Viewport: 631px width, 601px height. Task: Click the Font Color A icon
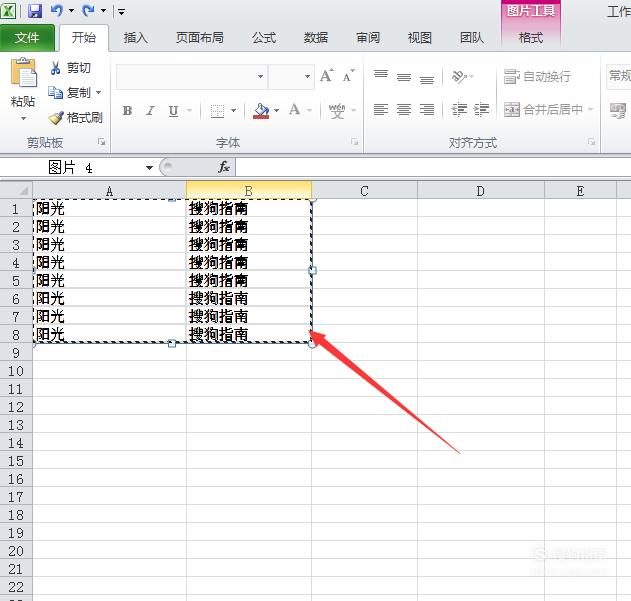tap(295, 110)
